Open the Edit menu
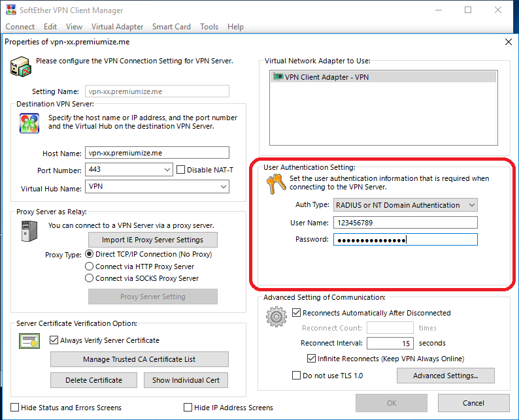This screenshot has width=519, height=420. (50, 27)
